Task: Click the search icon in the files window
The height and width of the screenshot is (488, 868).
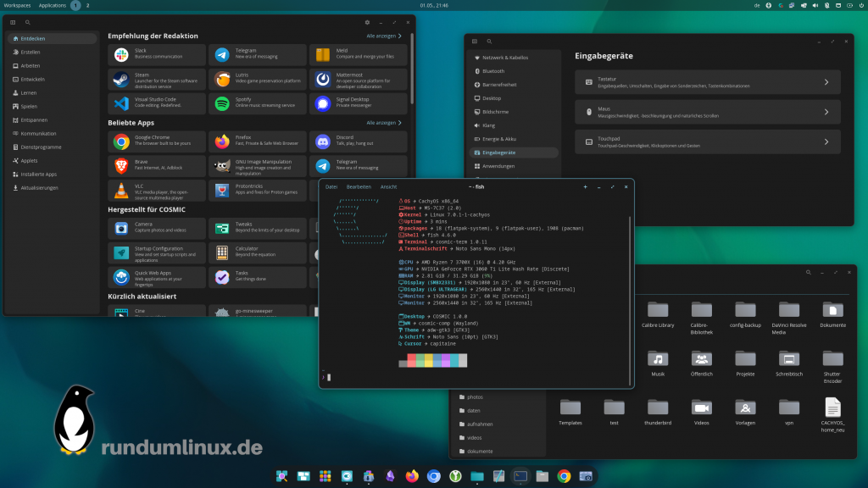Action: pyautogui.click(x=808, y=272)
